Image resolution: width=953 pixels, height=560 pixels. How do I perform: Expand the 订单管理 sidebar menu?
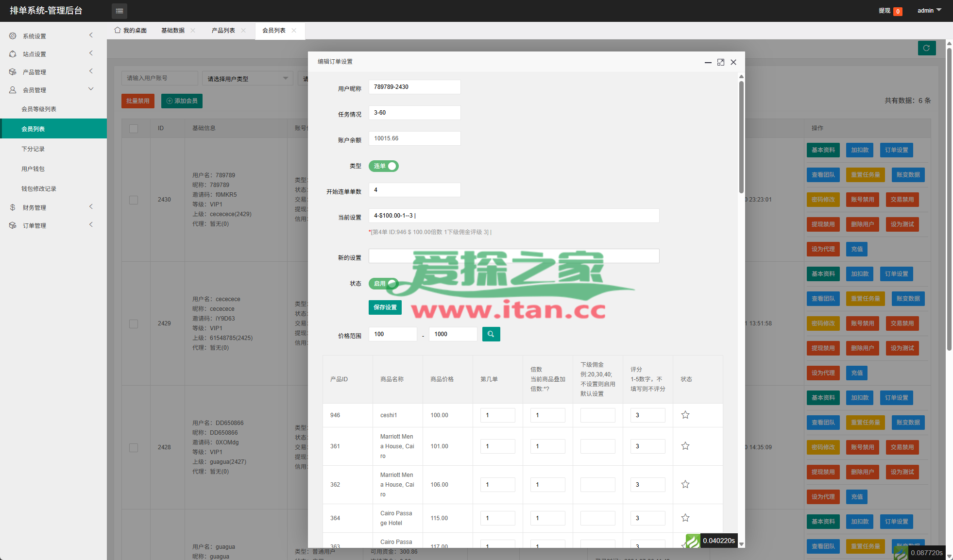91,225
